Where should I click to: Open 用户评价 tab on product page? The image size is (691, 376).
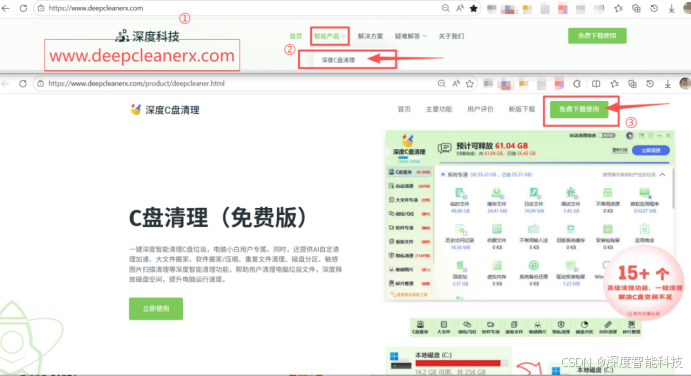pyautogui.click(x=480, y=109)
